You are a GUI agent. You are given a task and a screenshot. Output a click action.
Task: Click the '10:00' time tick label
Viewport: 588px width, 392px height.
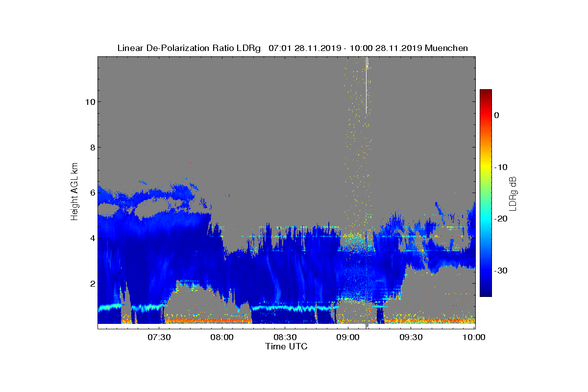474,337
